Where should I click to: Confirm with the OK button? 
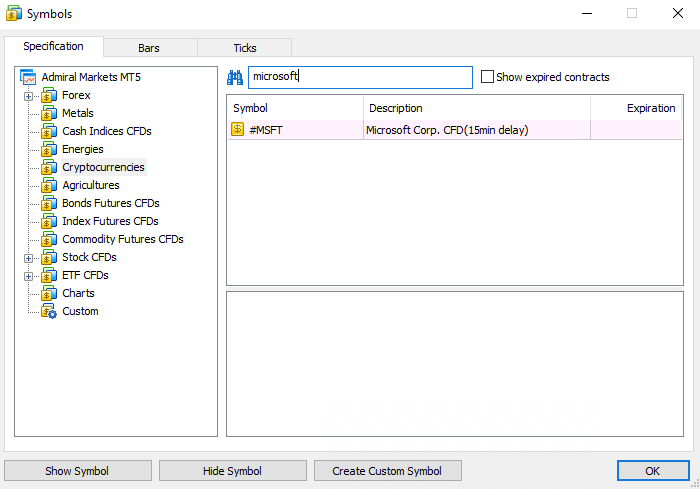coord(653,471)
